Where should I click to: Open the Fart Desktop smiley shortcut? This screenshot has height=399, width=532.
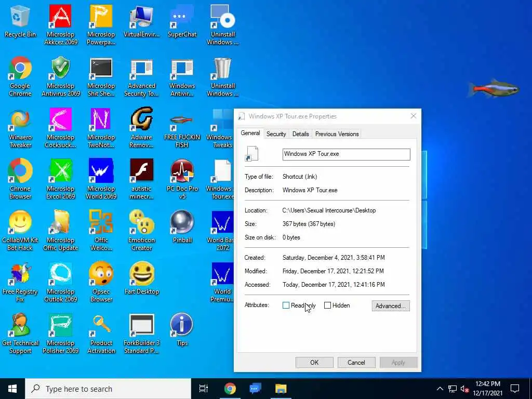141,278
